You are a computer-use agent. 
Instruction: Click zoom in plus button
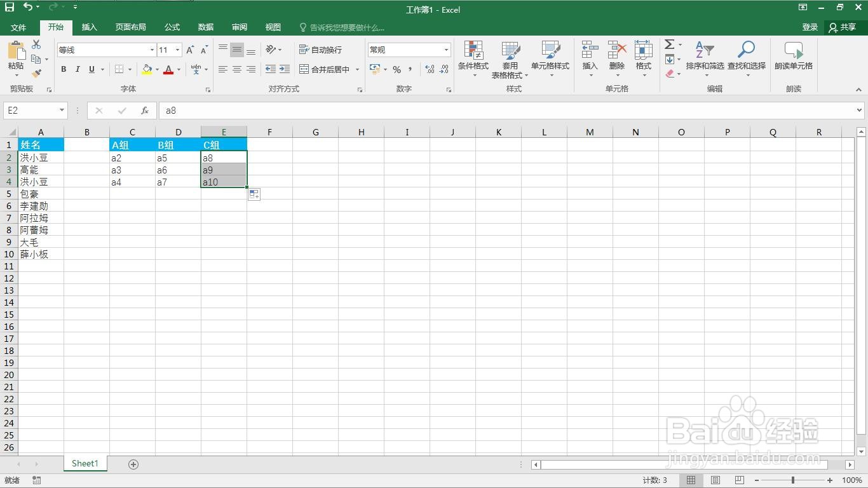tap(830, 480)
